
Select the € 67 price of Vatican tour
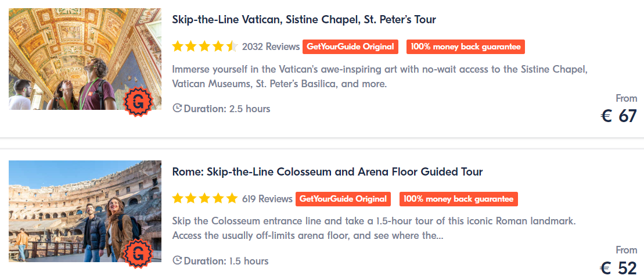tap(618, 116)
